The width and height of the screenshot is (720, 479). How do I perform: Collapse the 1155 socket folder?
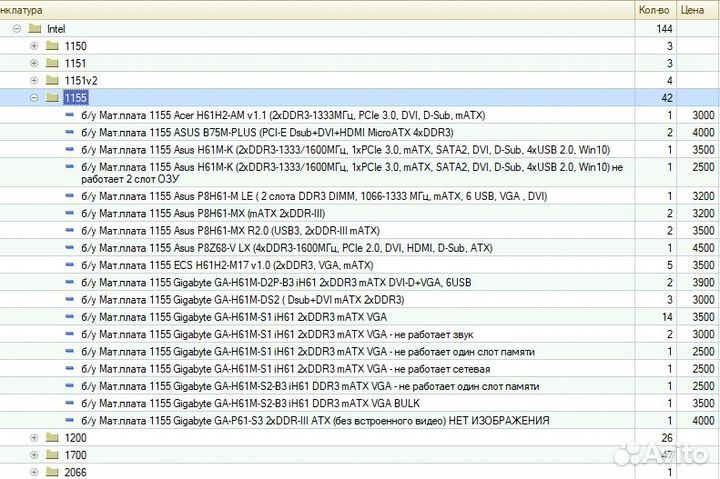tap(34, 98)
